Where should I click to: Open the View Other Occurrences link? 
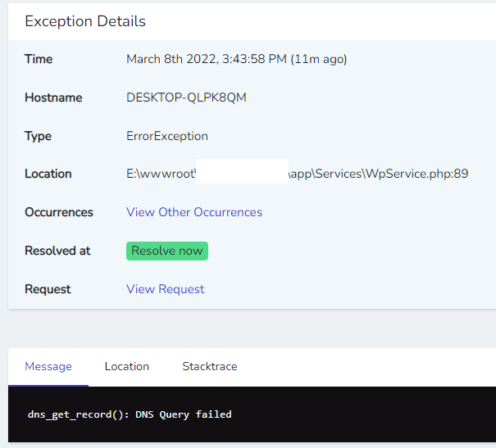[194, 212]
